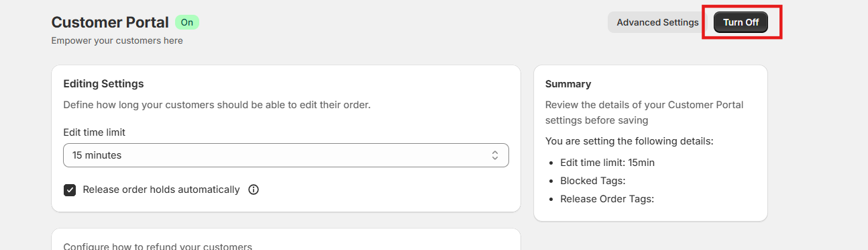Click the Release order holds automatically label
This screenshot has width=868, height=250.
point(161,190)
